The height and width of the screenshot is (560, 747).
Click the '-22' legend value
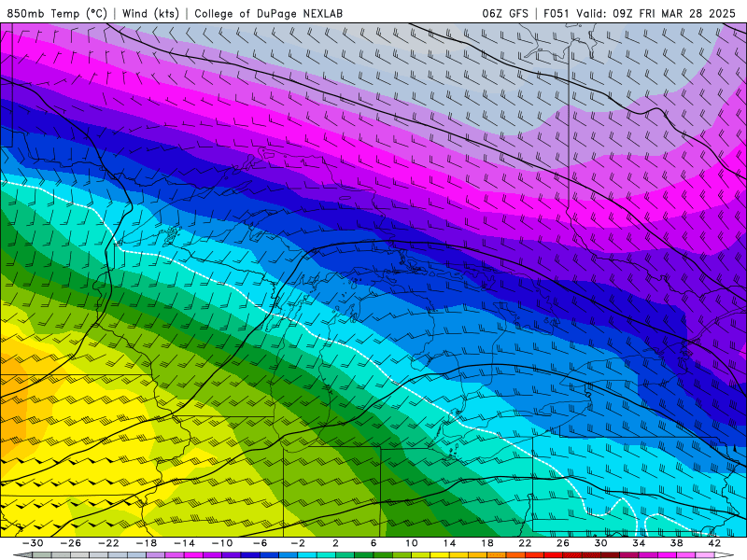tap(108, 543)
